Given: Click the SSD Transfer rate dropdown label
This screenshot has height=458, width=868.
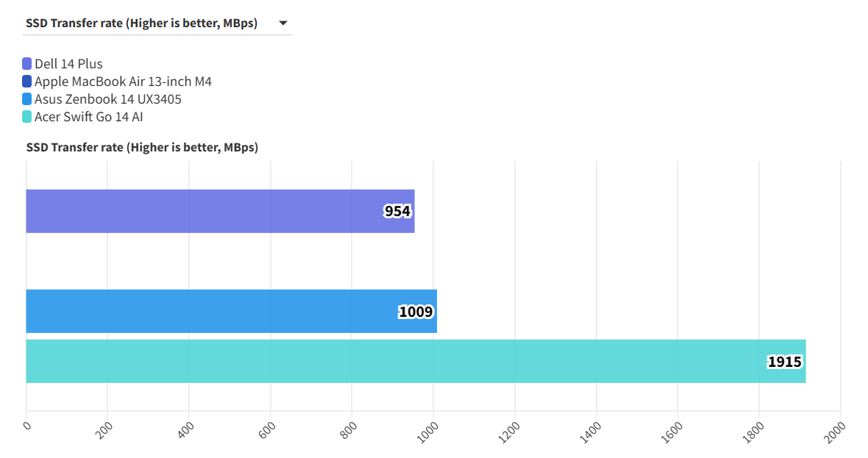Looking at the screenshot, I should 141,23.
